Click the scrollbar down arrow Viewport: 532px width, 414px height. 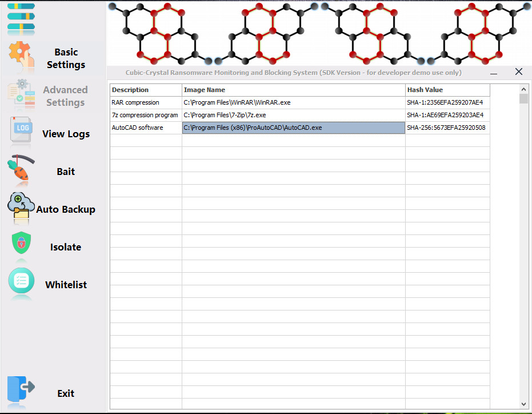pos(523,404)
